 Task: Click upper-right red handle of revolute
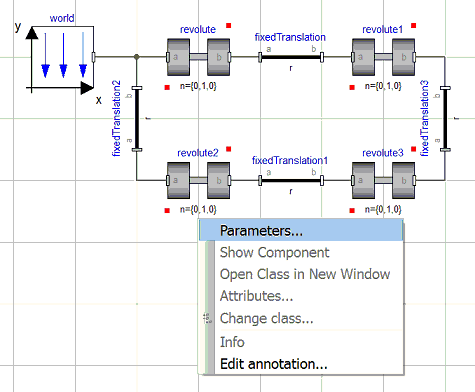pyautogui.click(x=229, y=26)
